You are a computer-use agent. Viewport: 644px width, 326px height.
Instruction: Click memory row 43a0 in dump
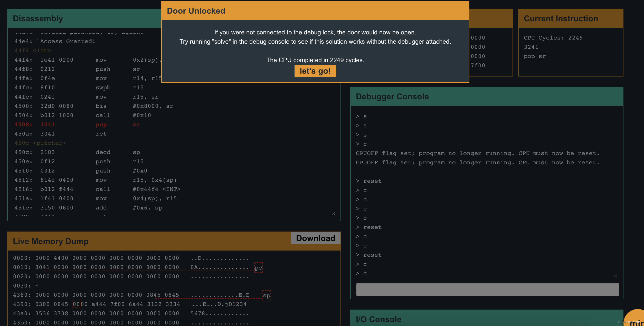pos(131,313)
